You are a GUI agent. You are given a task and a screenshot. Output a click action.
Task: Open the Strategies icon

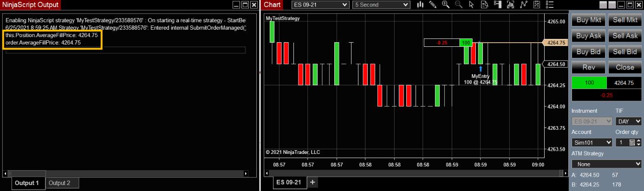tap(537, 5)
